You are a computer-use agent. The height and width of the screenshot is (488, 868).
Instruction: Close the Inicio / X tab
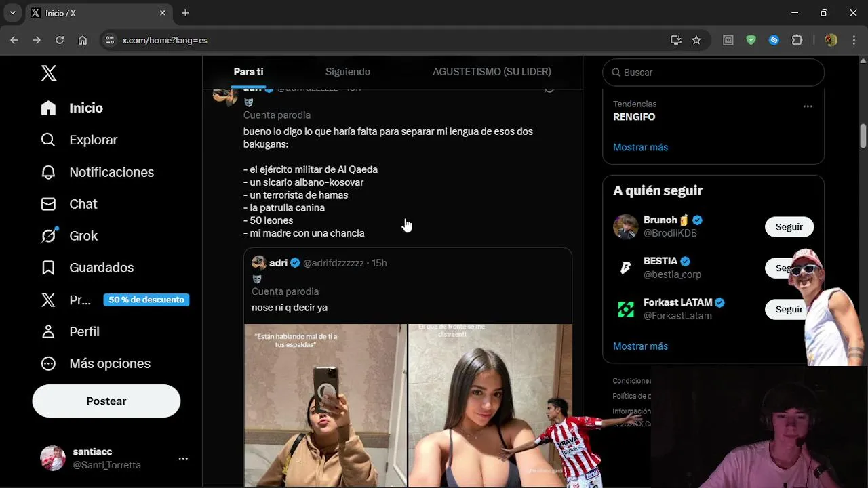pyautogui.click(x=163, y=13)
